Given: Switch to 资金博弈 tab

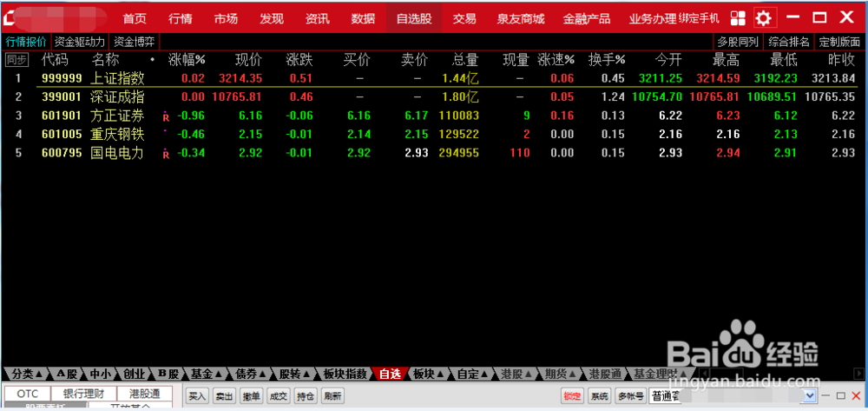Looking at the screenshot, I should [x=135, y=42].
